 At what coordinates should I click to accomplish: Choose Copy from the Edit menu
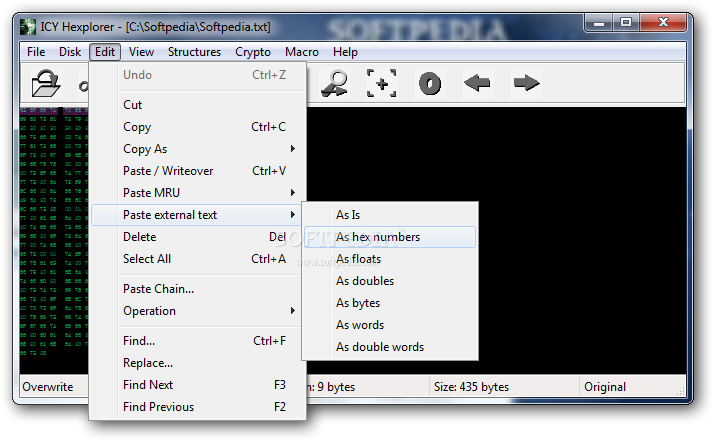[197, 127]
